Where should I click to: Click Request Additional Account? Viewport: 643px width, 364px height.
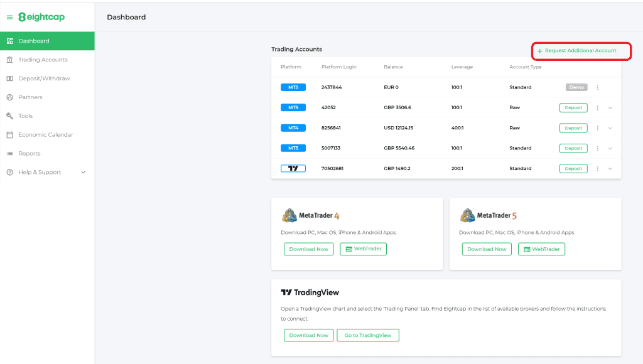(x=576, y=51)
